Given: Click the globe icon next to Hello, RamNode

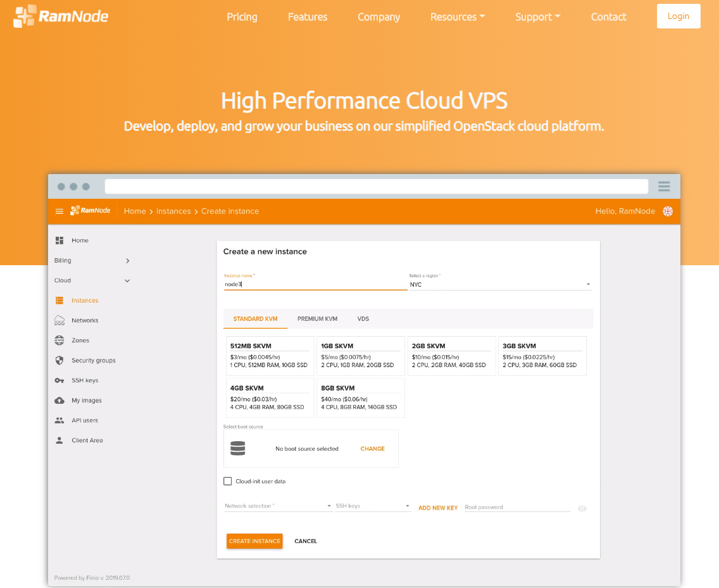Looking at the screenshot, I should pos(668,211).
